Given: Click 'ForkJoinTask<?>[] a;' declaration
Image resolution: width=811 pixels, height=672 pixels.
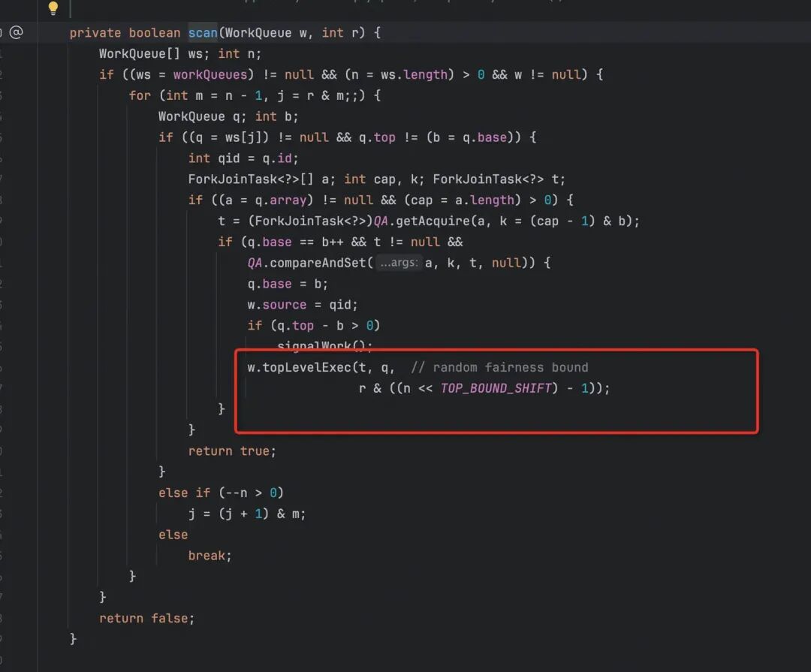Looking at the screenshot, I should [x=262, y=179].
